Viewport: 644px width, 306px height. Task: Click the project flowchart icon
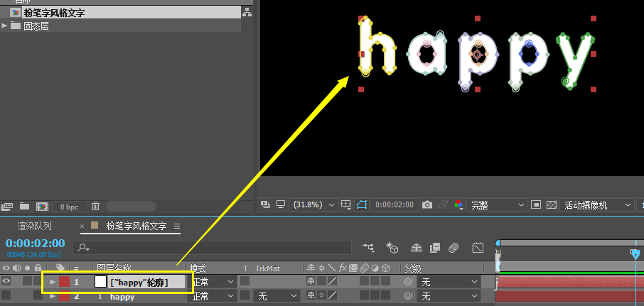[247, 12]
